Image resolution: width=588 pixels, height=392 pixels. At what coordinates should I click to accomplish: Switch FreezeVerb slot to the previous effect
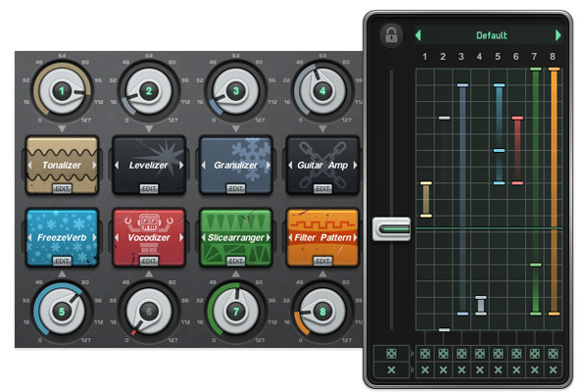pyautogui.click(x=29, y=237)
